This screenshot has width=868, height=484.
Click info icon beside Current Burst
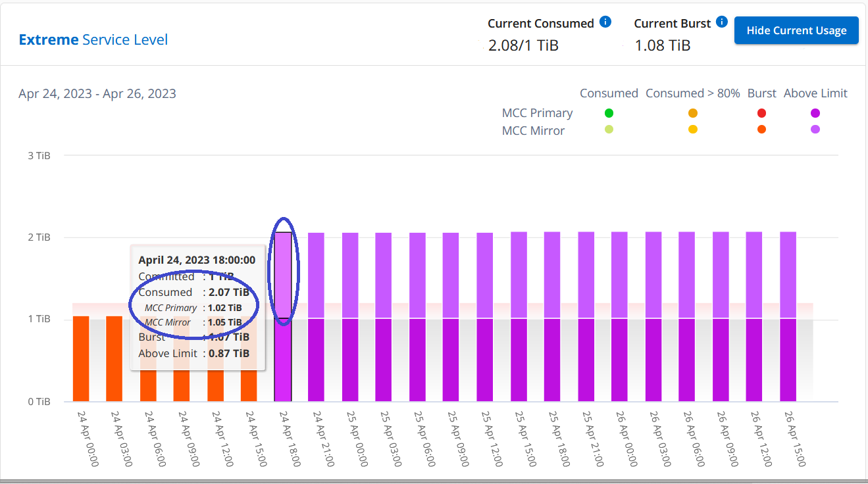point(722,22)
